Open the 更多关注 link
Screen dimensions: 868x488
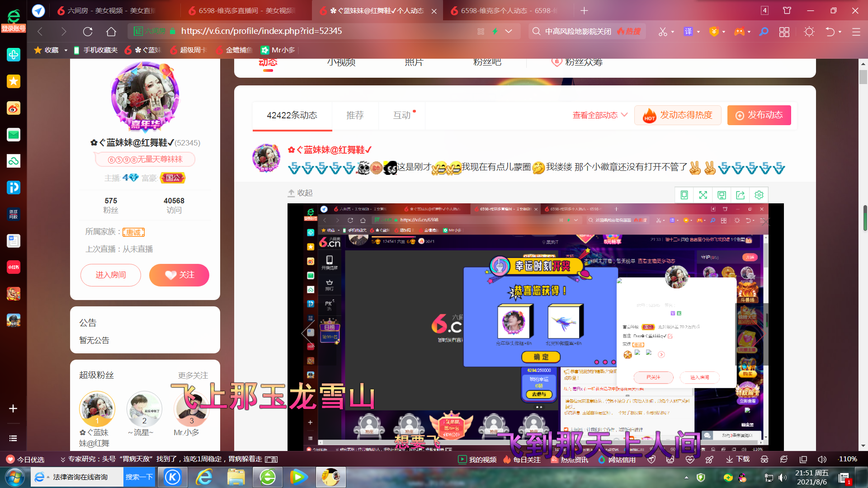point(193,375)
